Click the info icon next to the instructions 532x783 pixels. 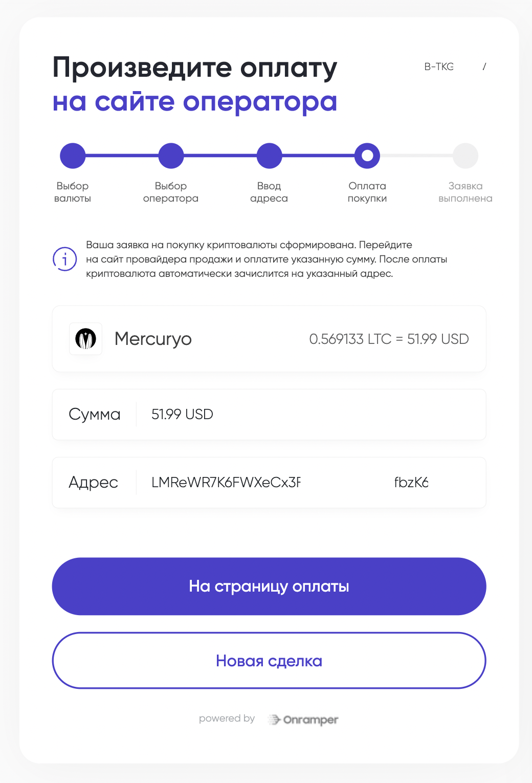click(64, 259)
